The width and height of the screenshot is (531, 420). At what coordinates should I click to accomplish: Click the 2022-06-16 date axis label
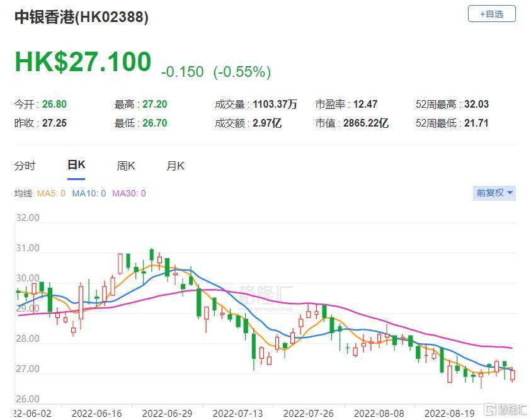coord(97,413)
